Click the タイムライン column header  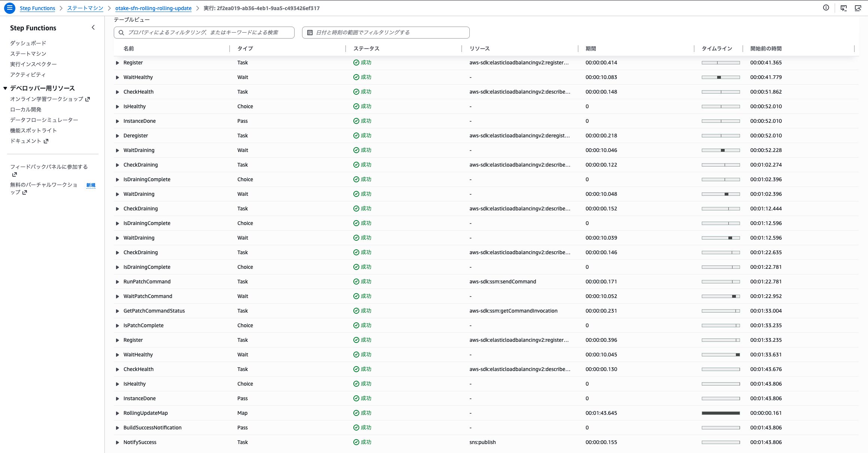click(717, 49)
